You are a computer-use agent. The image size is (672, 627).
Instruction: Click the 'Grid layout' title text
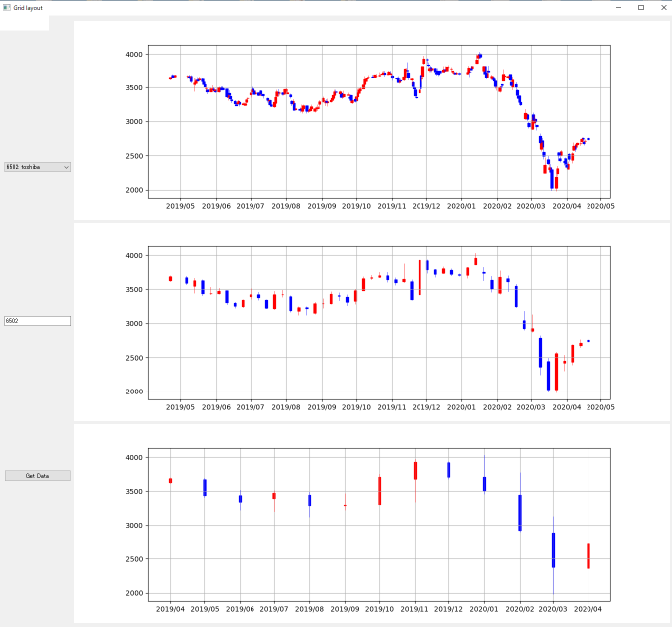tap(28, 8)
